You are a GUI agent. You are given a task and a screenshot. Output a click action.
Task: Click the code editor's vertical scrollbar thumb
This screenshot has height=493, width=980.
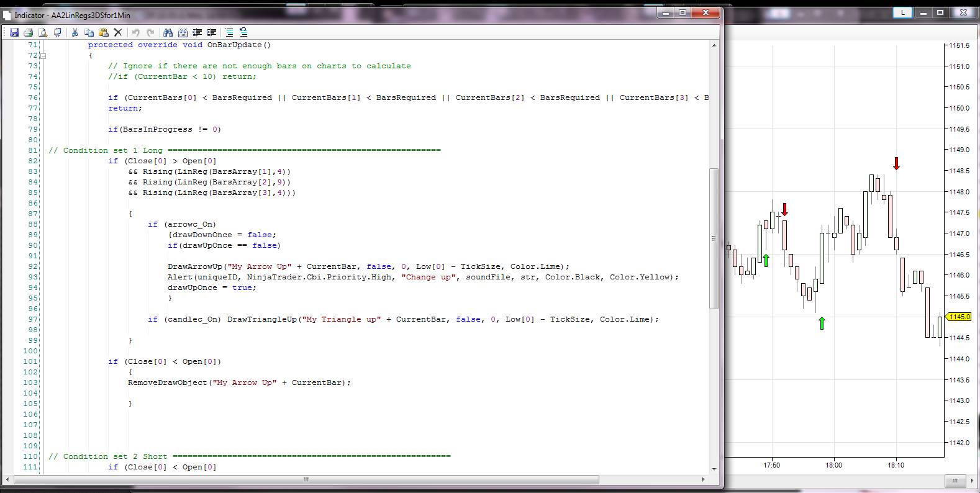click(714, 238)
